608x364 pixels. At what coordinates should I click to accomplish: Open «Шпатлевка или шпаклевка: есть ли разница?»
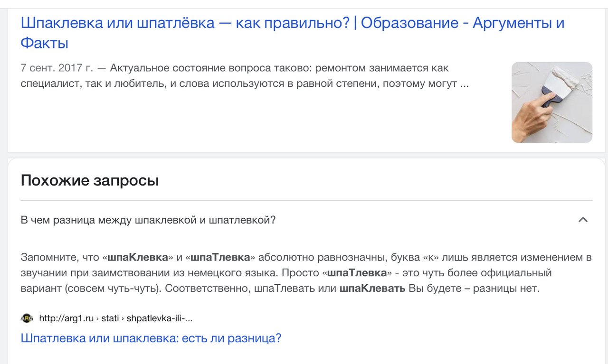pos(151,338)
